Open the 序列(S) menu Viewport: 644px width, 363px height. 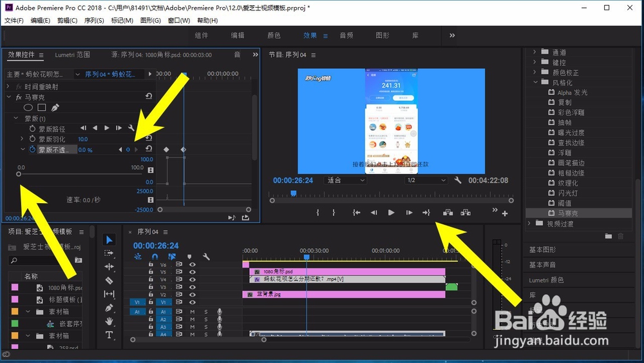tap(94, 20)
